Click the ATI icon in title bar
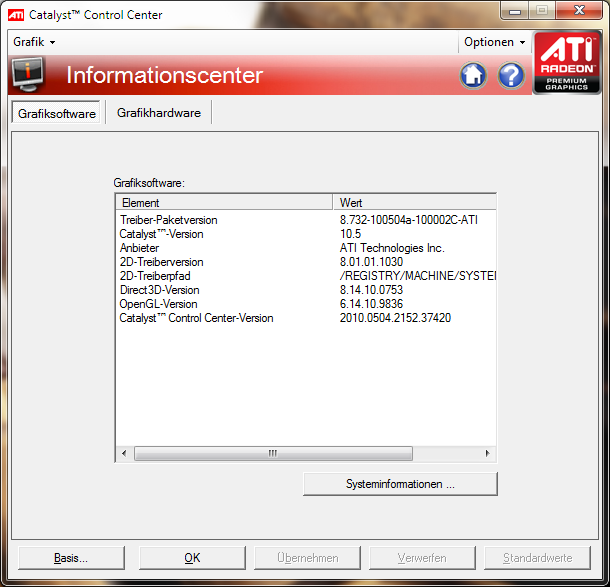The image size is (610, 587). pyautogui.click(x=16, y=15)
